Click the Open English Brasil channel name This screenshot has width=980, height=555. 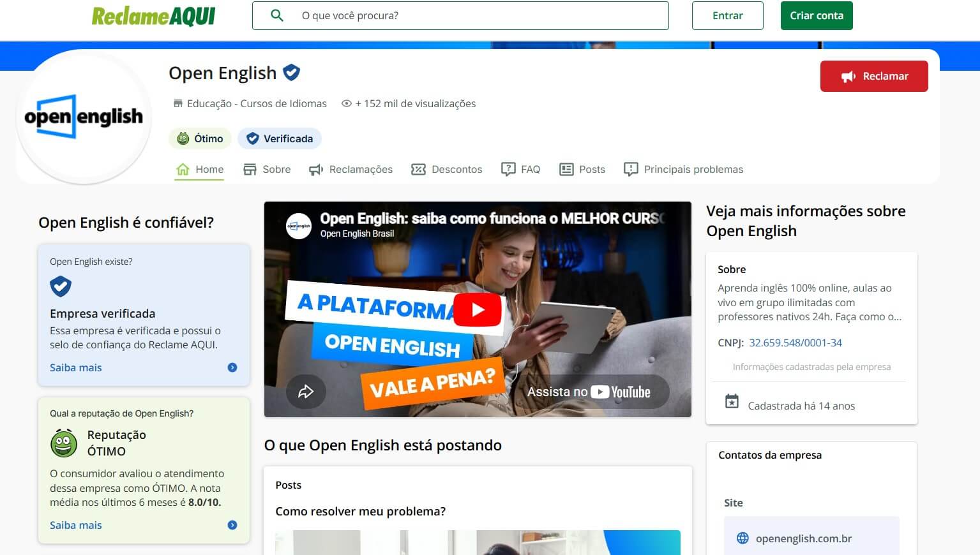[x=357, y=233]
